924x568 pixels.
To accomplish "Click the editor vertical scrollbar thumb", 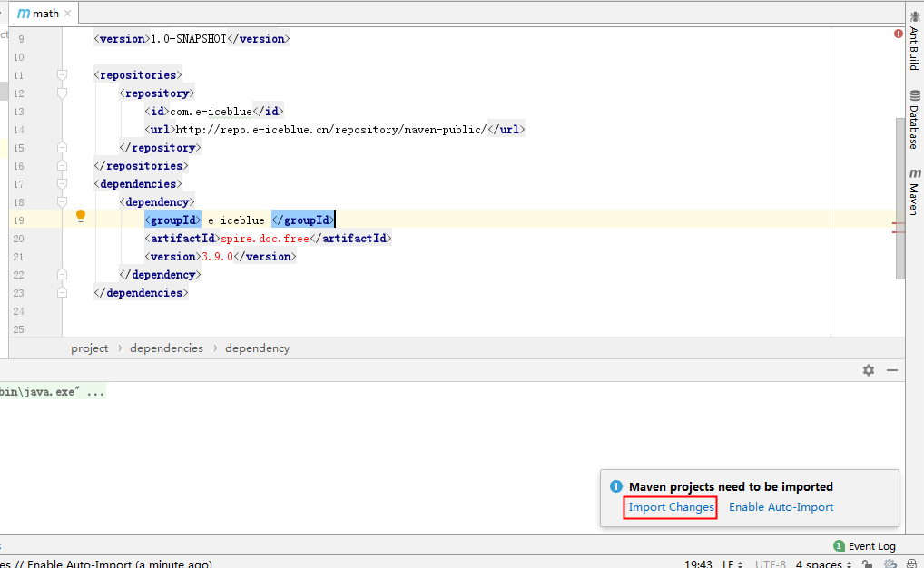I will (899, 199).
